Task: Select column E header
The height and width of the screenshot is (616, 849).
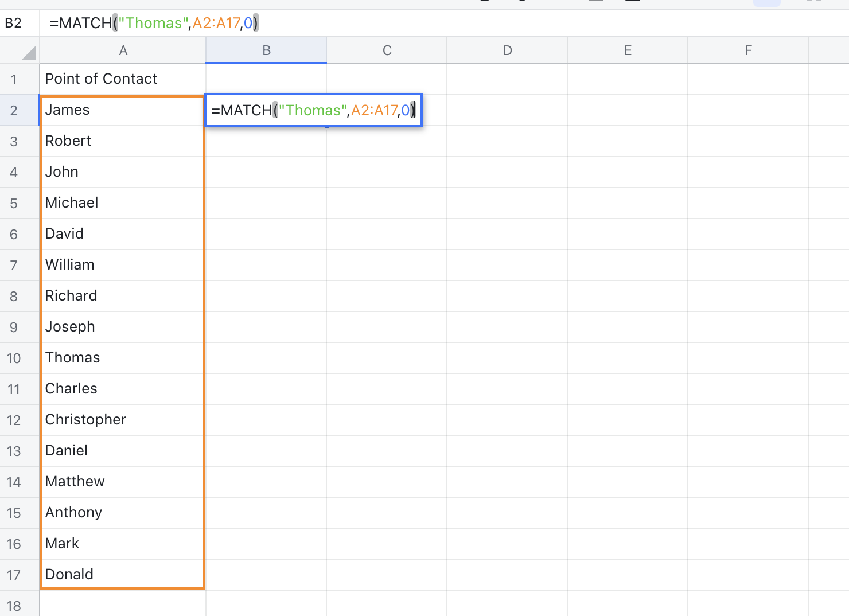Action: (628, 50)
